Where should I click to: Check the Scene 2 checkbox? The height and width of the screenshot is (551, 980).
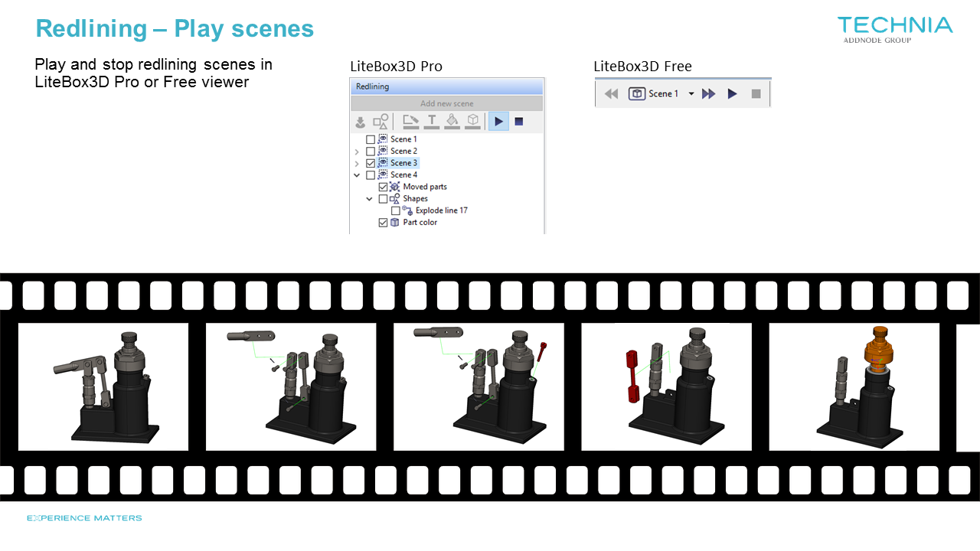pos(371,152)
